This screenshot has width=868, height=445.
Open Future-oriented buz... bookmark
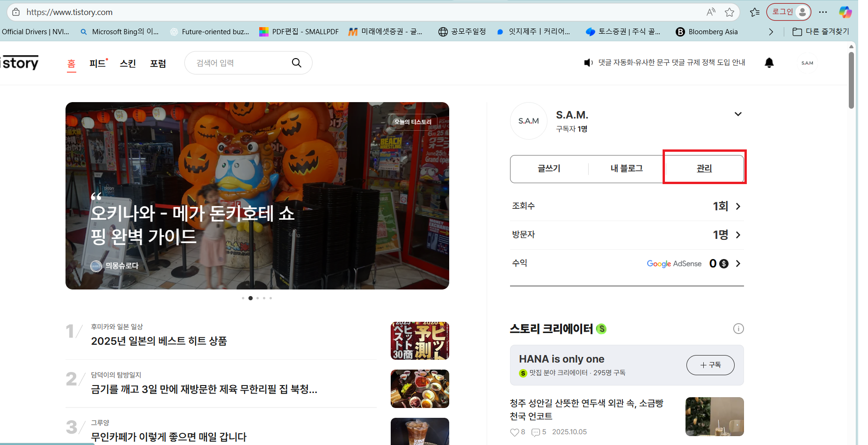[210, 32]
